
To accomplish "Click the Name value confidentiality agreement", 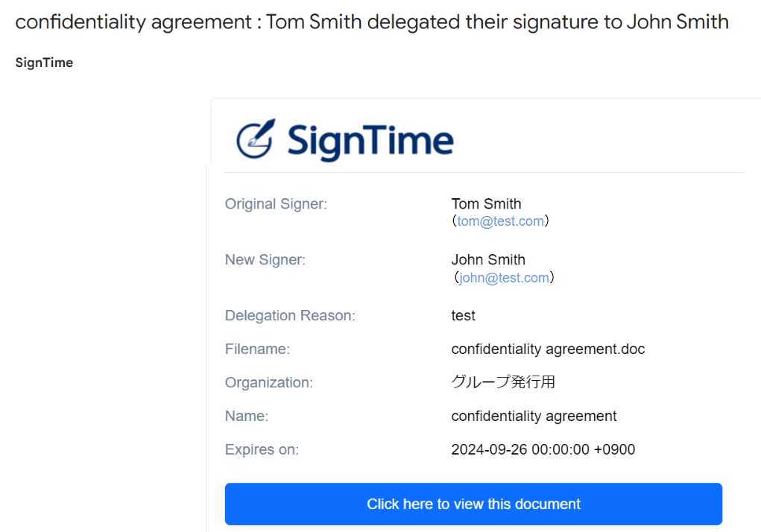I will 534,416.
